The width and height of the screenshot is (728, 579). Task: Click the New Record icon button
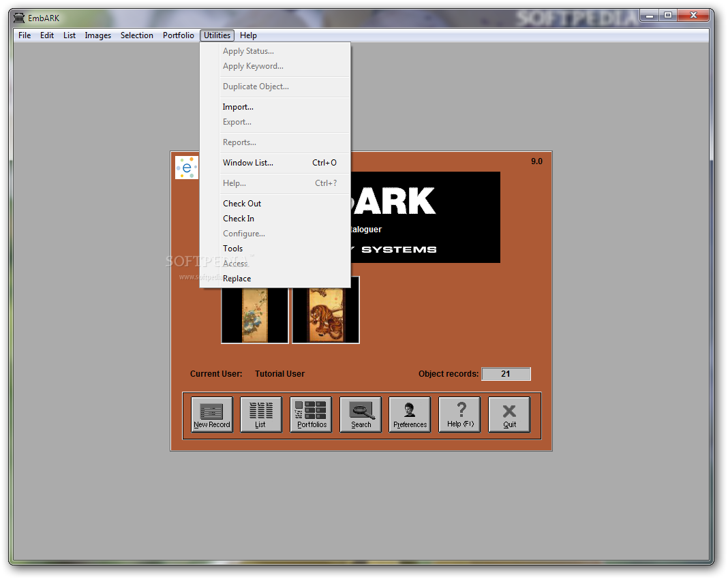(x=212, y=414)
